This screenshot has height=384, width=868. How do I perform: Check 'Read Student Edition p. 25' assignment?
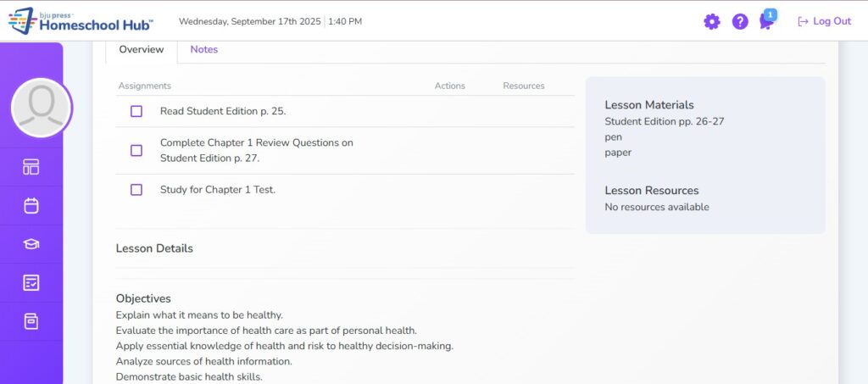pos(136,111)
